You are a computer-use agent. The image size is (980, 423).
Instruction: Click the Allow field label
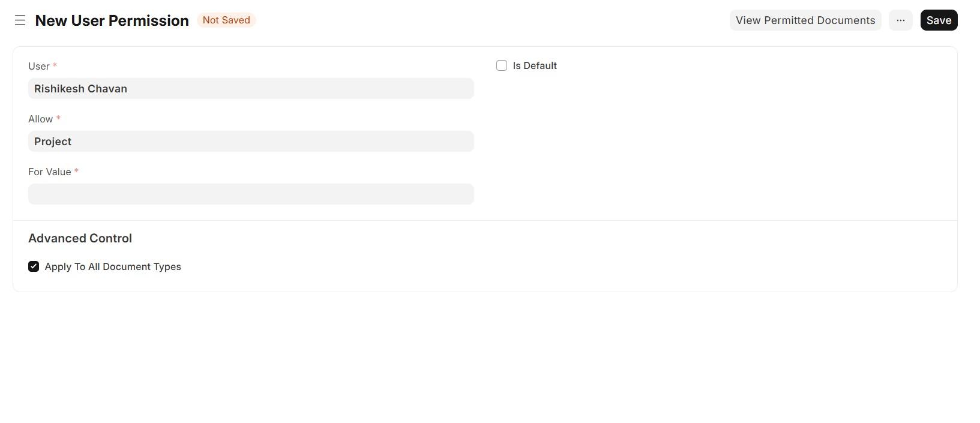click(x=40, y=119)
